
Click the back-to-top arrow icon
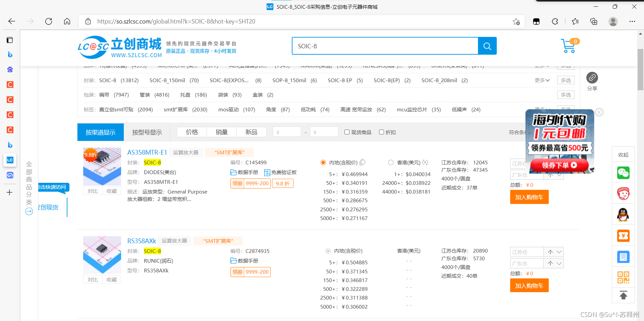tap(623, 296)
